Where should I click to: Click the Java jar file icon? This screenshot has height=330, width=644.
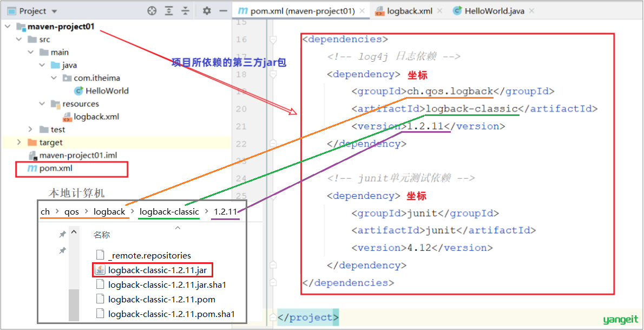point(100,270)
